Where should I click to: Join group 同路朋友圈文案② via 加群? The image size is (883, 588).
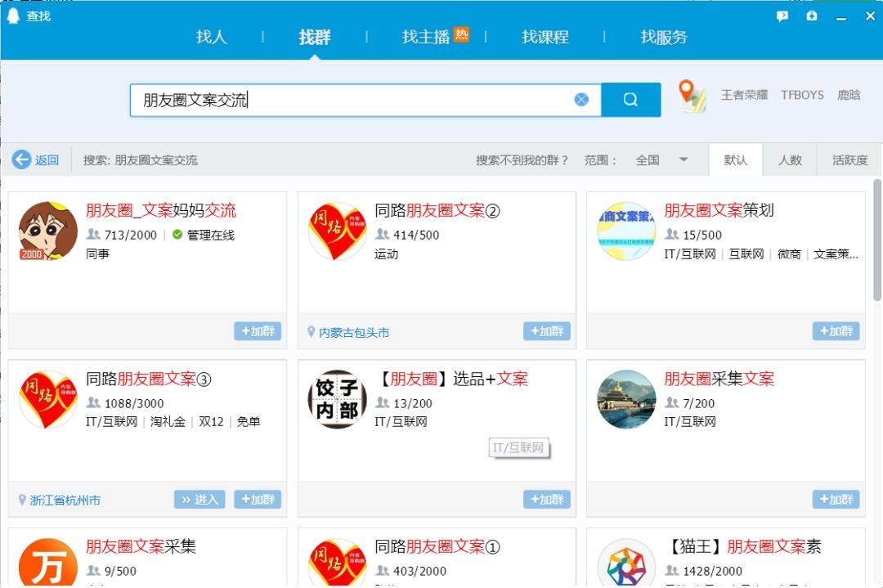point(547,330)
